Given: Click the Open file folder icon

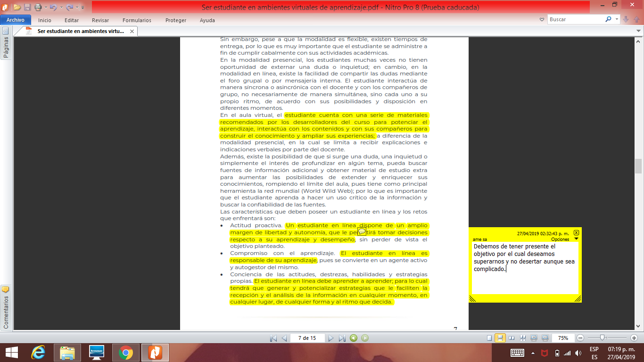Looking at the screenshot, I should tap(17, 7).
